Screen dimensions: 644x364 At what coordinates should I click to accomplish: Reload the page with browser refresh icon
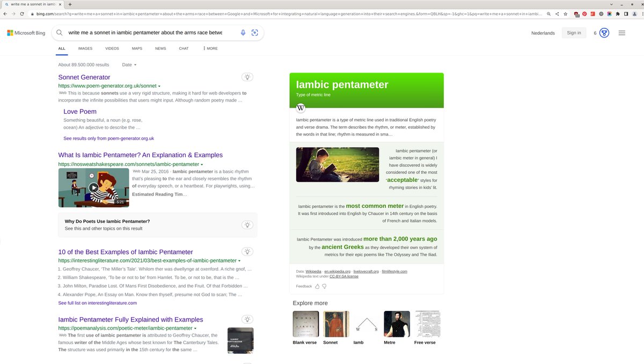[21, 13]
